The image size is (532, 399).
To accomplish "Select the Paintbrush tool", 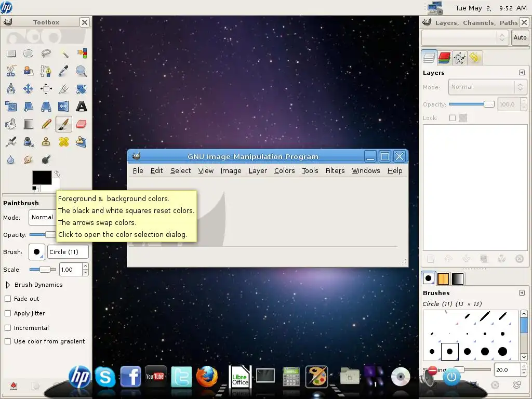I will click(64, 124).
